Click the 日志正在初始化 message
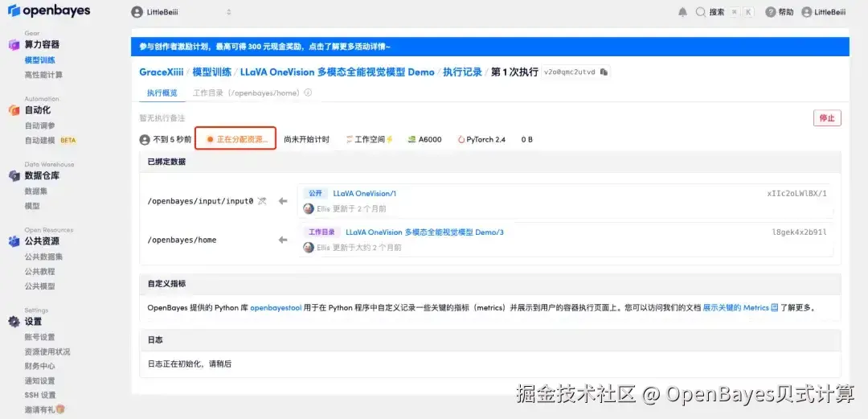 click(x=190, y=364)
